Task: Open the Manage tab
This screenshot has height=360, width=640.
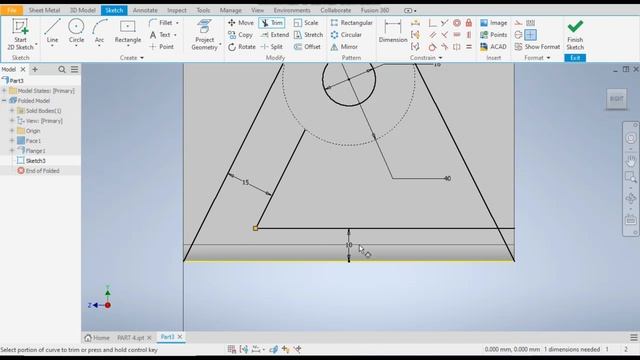Action: click(x=231, y=10)
